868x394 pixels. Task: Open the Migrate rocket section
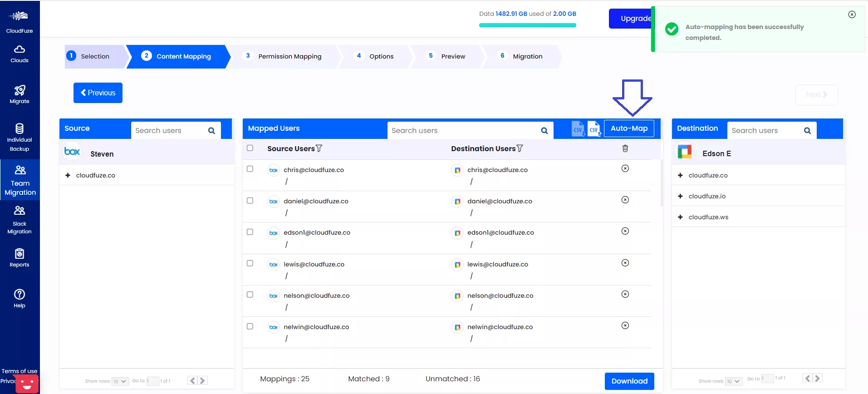coord(20,94)
